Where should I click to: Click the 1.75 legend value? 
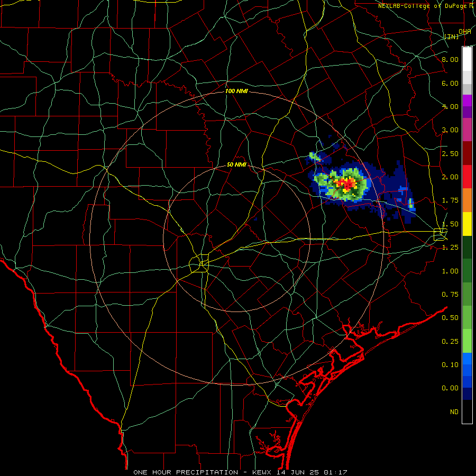[x=450, y=200]
